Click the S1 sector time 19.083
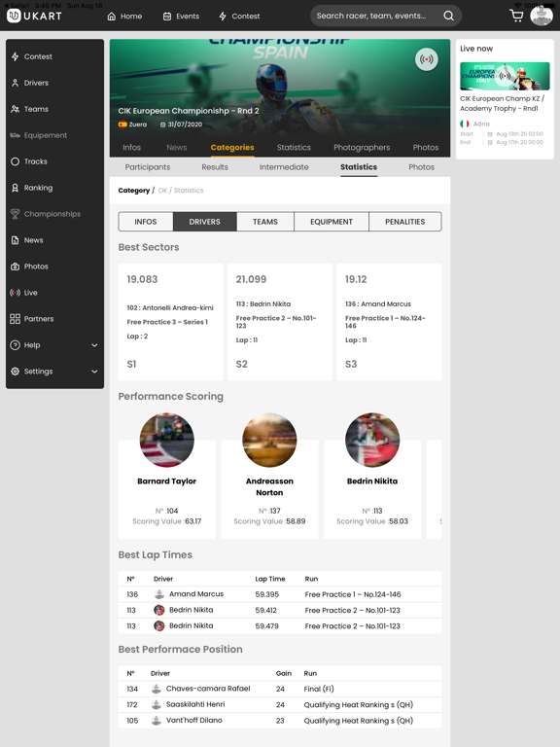560x747 pixels. 142,279
